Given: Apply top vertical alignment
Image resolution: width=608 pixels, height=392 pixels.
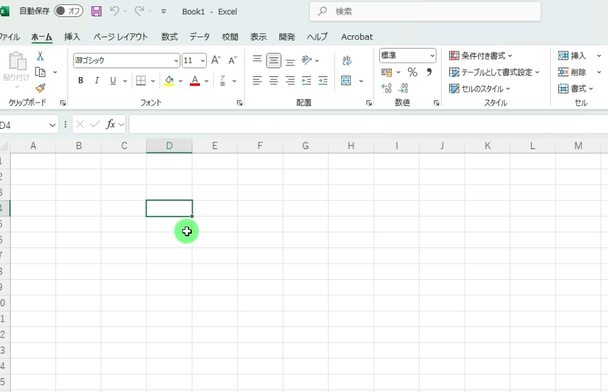Looking at the screenshot, I should 257,60.
